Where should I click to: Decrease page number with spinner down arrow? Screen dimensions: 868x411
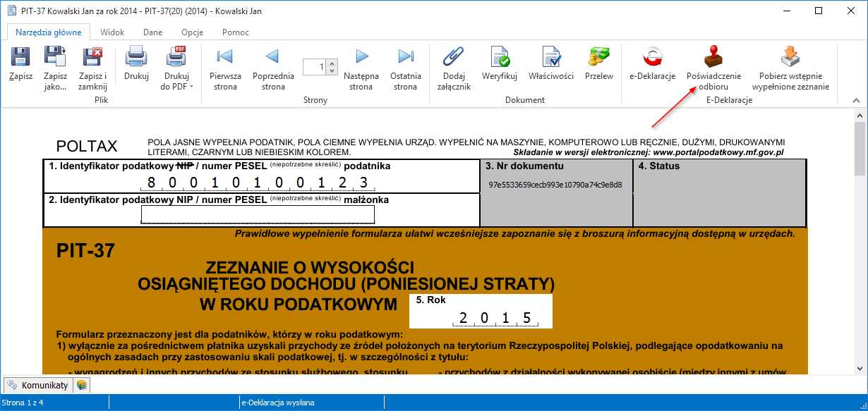(332, 71)
